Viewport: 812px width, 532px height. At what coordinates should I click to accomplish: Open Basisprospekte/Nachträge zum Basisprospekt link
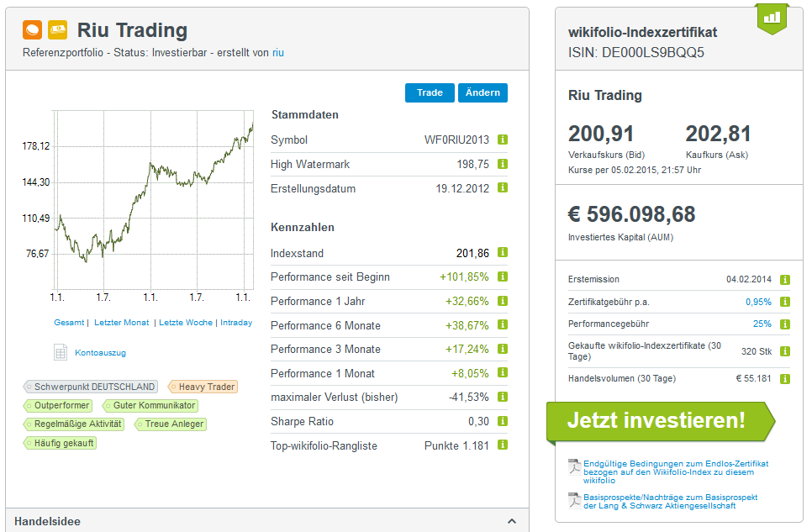coord(670,502)
